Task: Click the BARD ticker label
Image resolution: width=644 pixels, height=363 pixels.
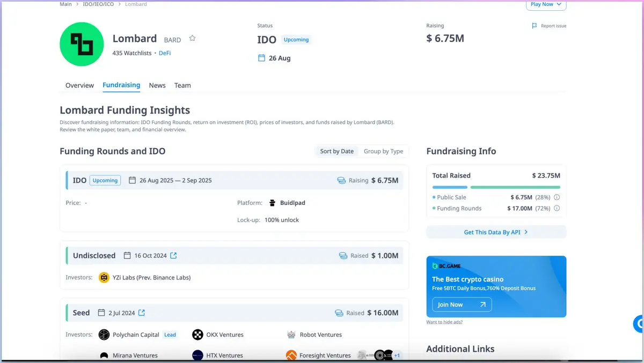Action: tap(172, 40)
